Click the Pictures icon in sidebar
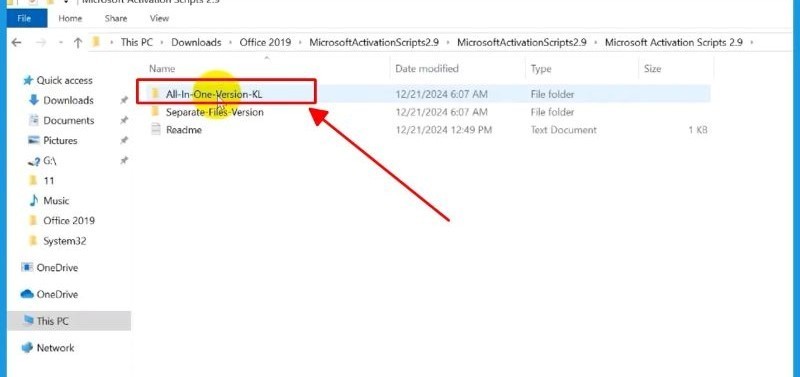This screenshot has height=377, width=800. pos(34,140)
